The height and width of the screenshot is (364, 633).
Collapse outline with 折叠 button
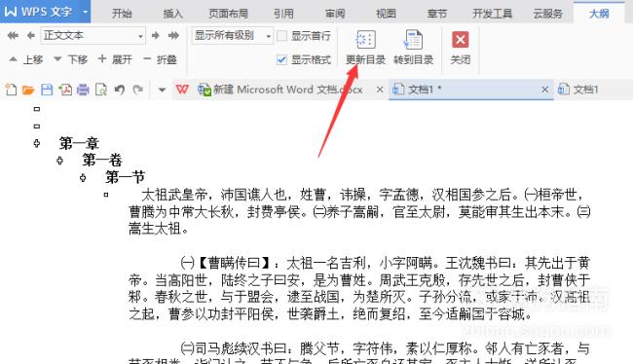160,59
